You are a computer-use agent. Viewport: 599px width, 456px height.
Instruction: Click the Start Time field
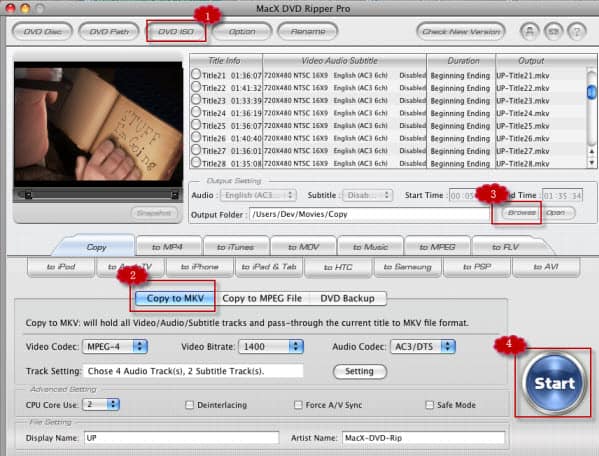(463, 196)
